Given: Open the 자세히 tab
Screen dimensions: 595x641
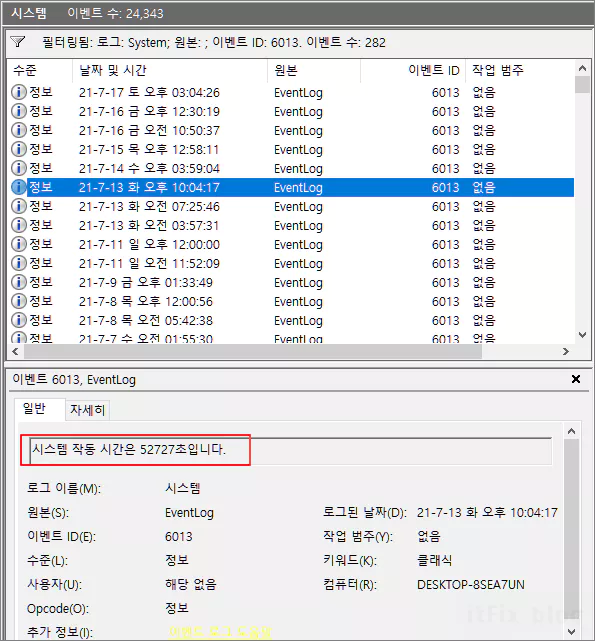Looking at the screenshot, I should pos(88,410).
